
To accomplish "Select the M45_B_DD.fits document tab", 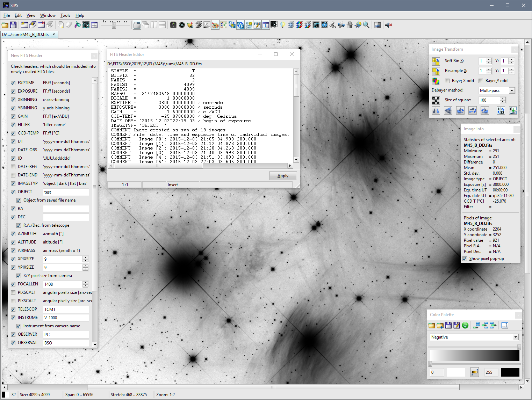I will (26, 35).
